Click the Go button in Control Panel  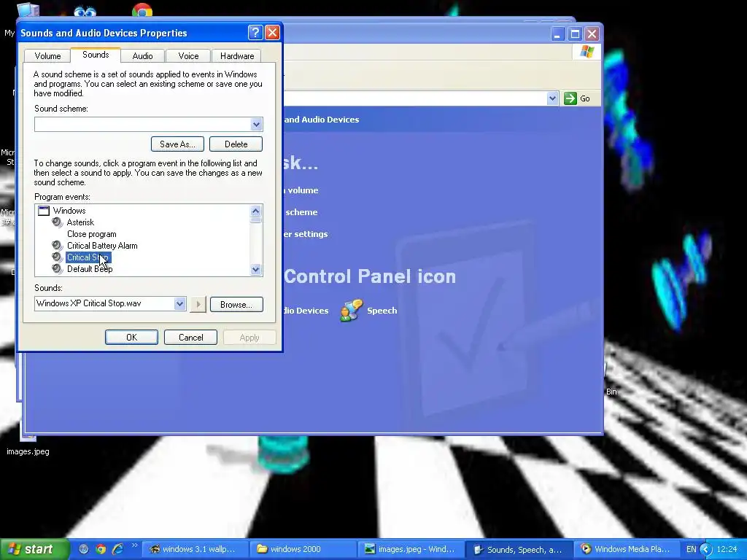pyautogui.click(x=577, y=98)
